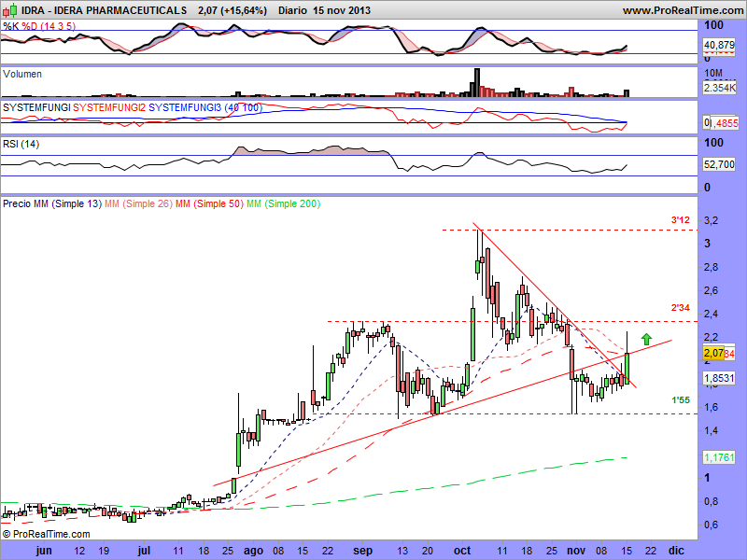Select the 2,8 price axis label
The image size is (747, 560).
click(711, 267)
